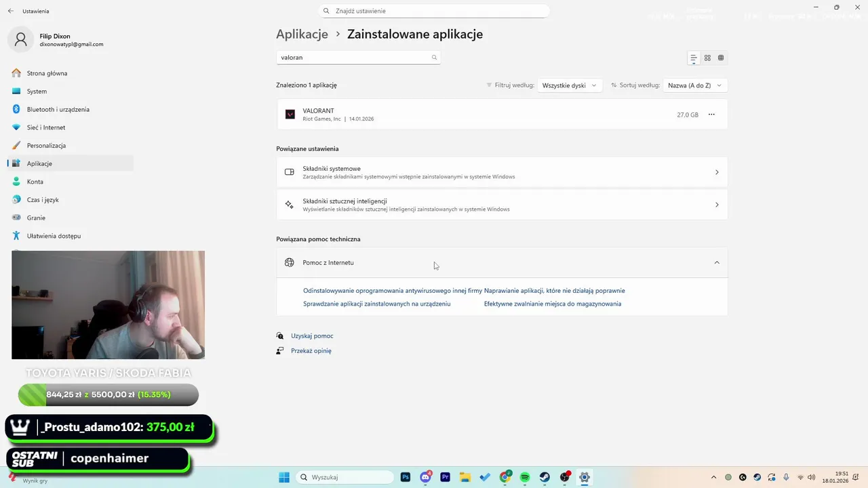Click the Składniki sztucznej inteligencji chevron

point(717,205)
